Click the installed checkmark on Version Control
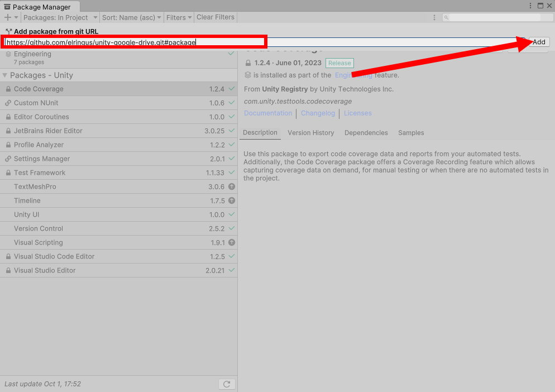 point(232,228)
